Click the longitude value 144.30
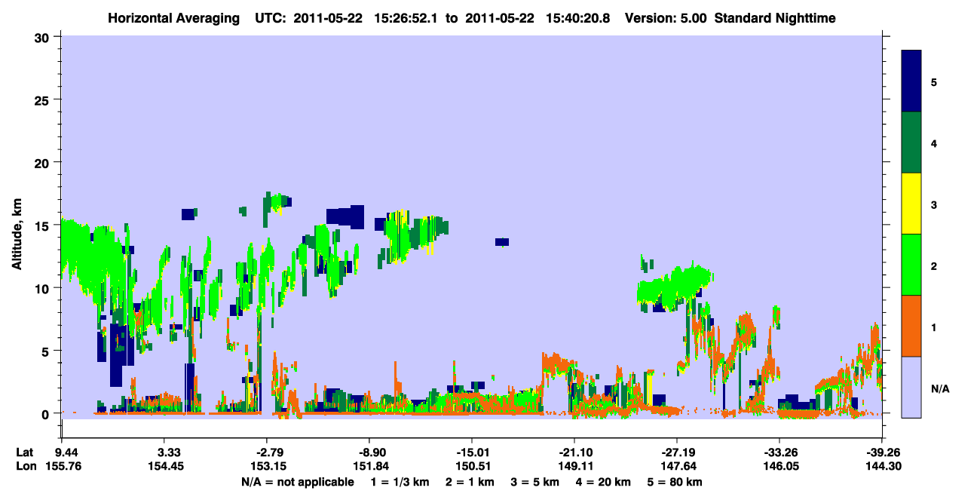This screenshot has height=503, width=980. (x=884, y=466)
